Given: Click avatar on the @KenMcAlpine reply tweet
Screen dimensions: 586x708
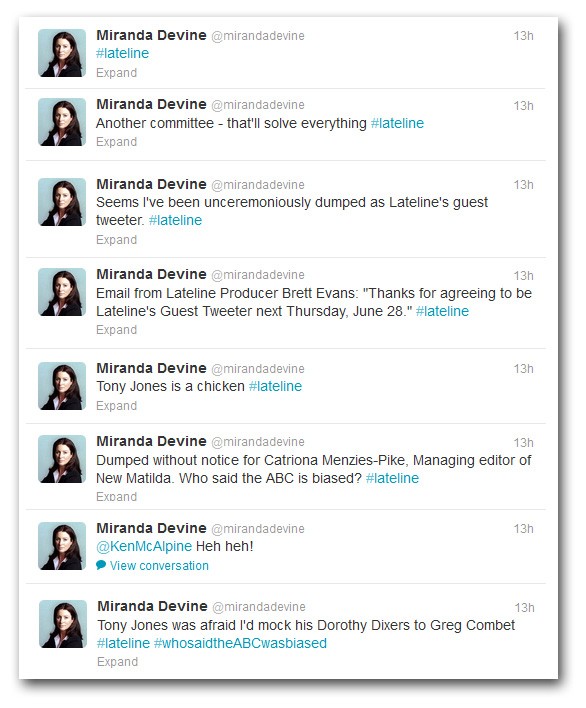Looking at the screenshot, I should (62, 545).
